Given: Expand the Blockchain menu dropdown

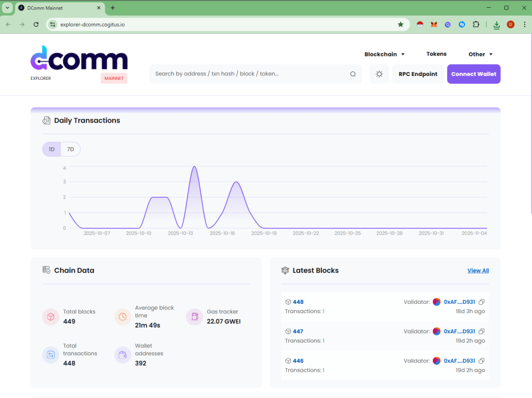Looking at the screenshot, I should click(385, 54).
